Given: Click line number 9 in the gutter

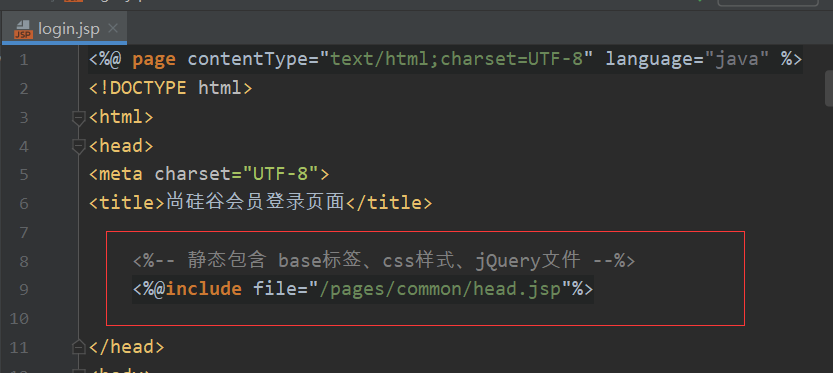Looking at the screenshot, I should tap(23, 290).
